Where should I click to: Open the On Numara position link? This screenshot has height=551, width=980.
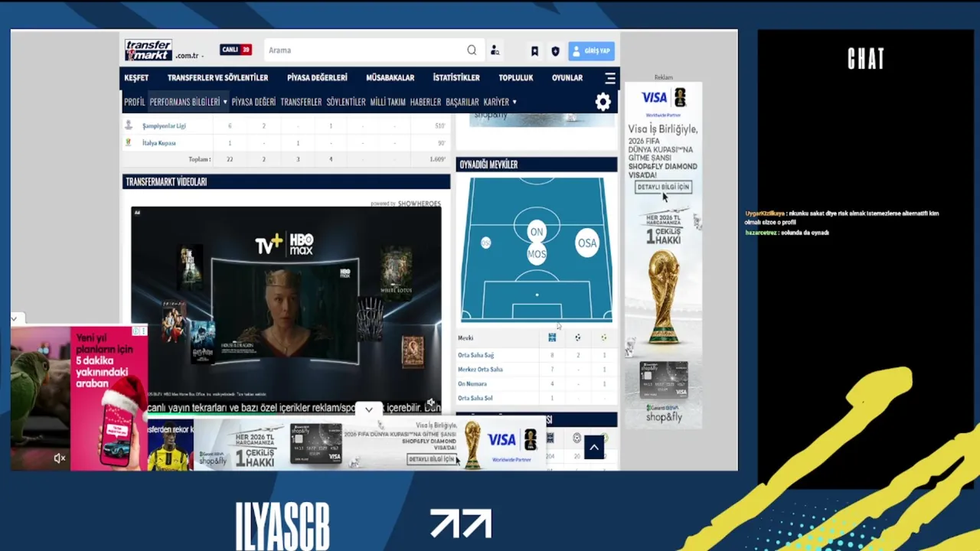472,384
